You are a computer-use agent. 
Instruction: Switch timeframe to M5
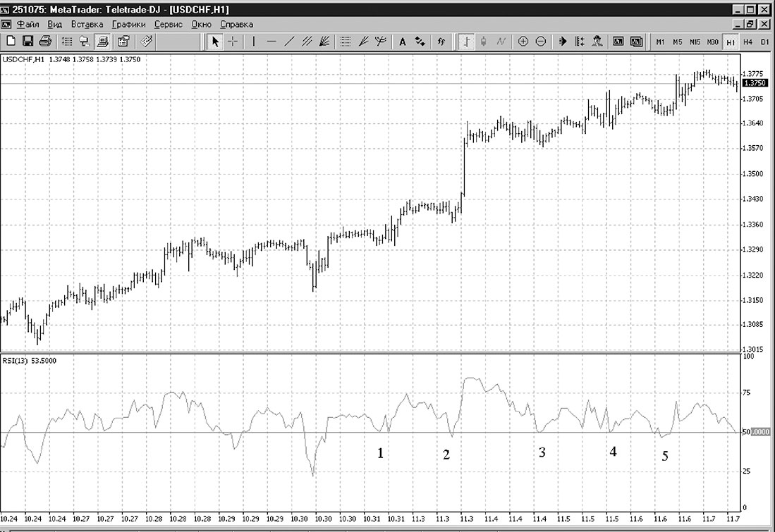tap(677, 42)
